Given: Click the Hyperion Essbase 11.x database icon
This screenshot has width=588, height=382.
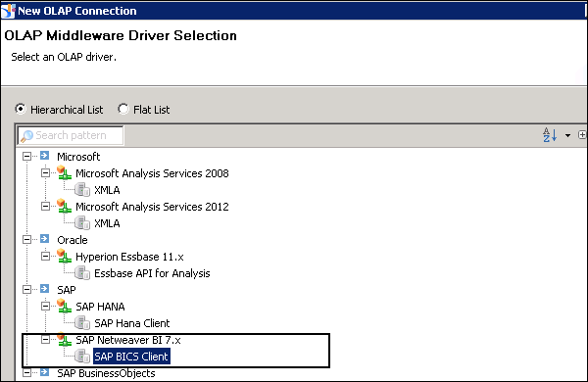Looking at the screenshot, I should 64,256.
